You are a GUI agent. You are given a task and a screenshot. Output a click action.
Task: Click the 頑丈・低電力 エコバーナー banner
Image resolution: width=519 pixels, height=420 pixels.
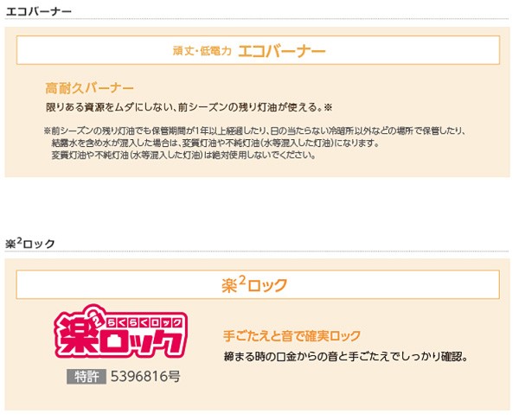pyautogui.click(x=258, y=50)
